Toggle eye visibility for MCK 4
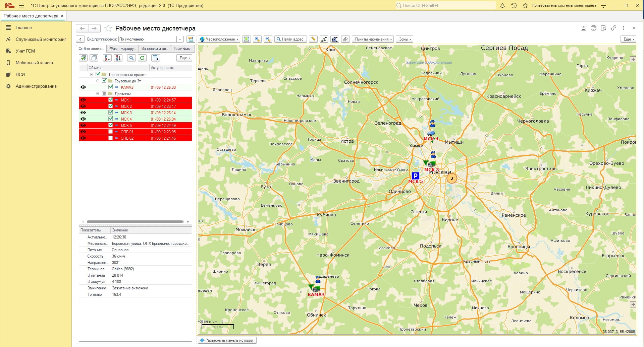This screenshot has height=347, width=644. click(83, 119)
